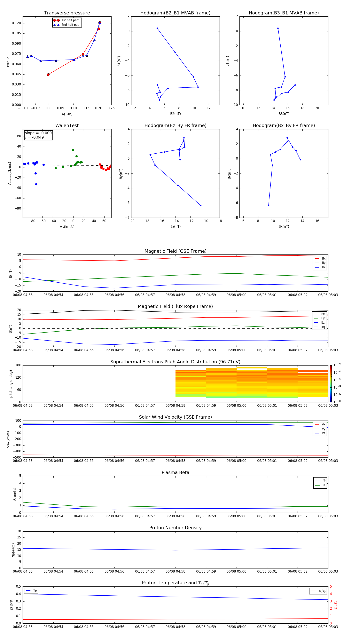
Task: Click 'Proton Temperature and Te/Tp' title
Action: [175, 583]
